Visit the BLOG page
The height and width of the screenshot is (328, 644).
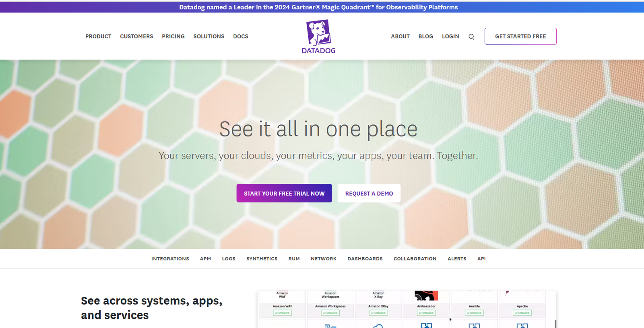pyautogui.click(x=425, y=36)
